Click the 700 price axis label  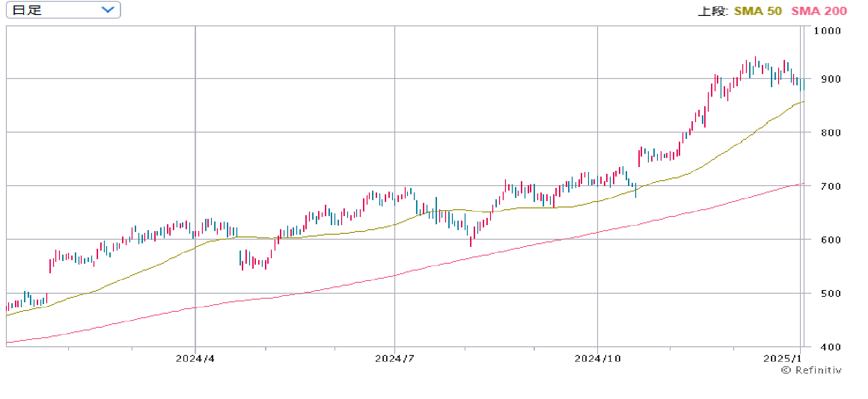[831, 186]
